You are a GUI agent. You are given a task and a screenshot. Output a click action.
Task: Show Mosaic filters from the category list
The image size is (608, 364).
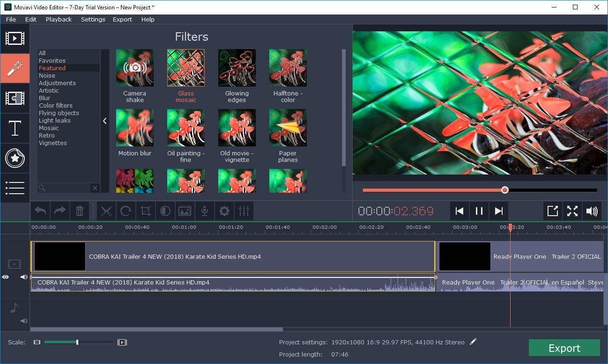[48, 128]
